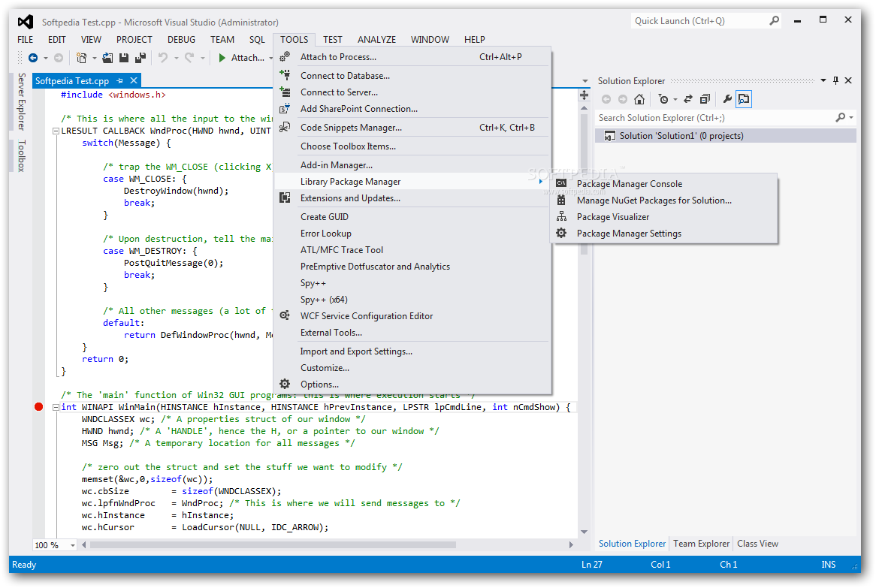The image size is (876, 588).
Task: Switch to the Class View tab
Action: pyautogui.click(x=757, y=544)
